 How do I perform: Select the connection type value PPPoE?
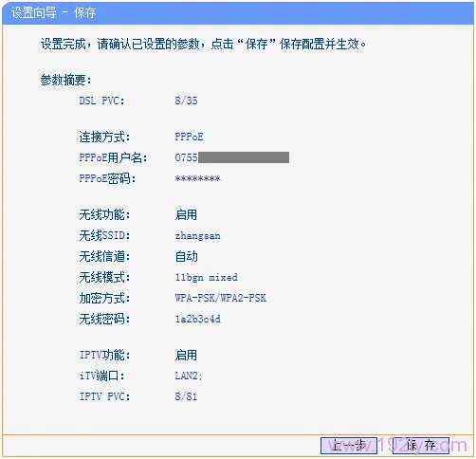point(189,137)
